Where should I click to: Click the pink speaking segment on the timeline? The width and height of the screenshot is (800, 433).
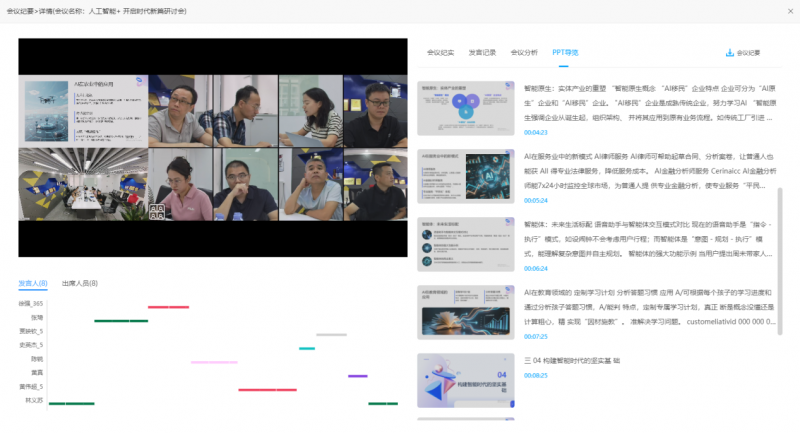214,362
